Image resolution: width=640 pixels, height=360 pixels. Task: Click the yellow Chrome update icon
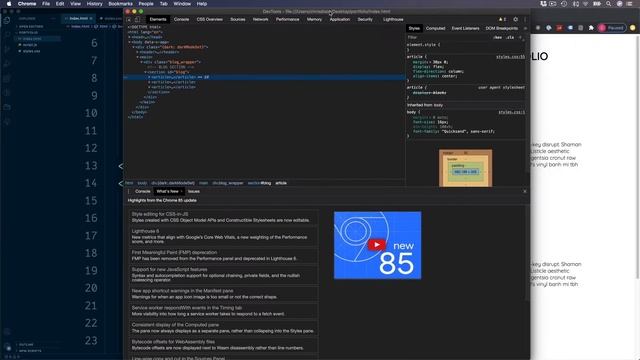(x=633, y=28)
